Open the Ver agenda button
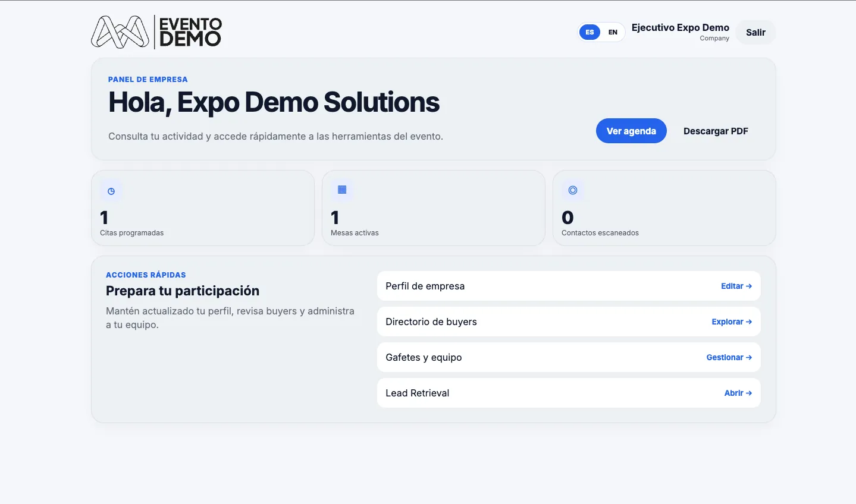The image size is (856, 504). coord(631,131)
